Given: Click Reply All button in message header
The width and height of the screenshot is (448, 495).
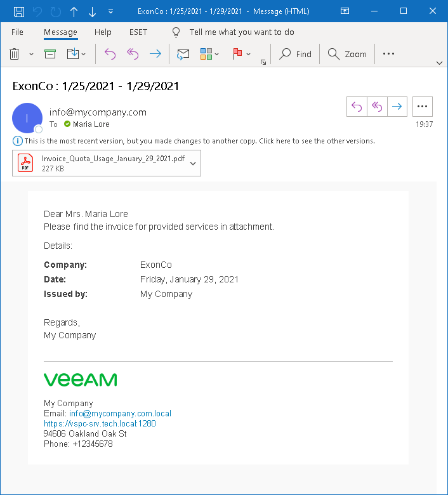Looking at the screenshot, I should pos(377,107).
